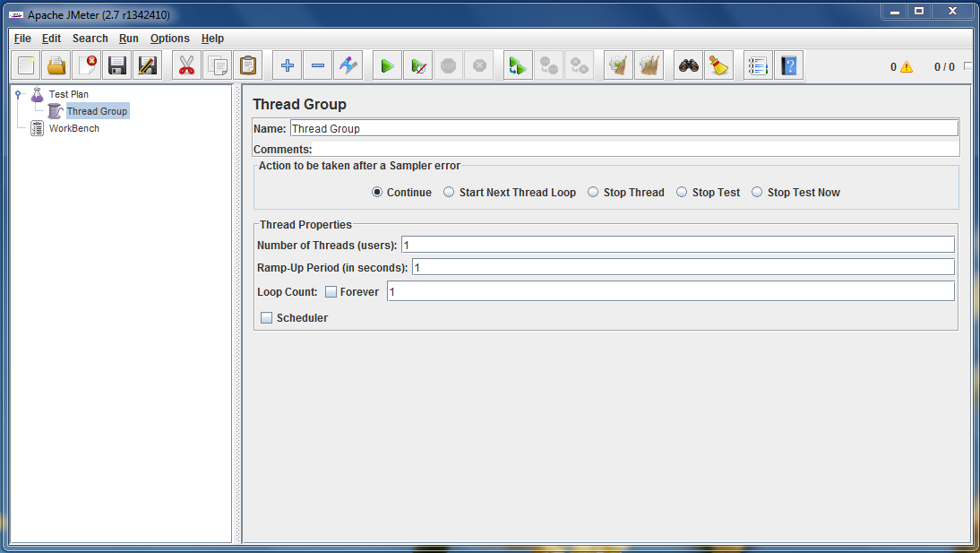Click the Toggle enable/disable element icon
The height and width of the screenshot is (553, 980).
348,65
